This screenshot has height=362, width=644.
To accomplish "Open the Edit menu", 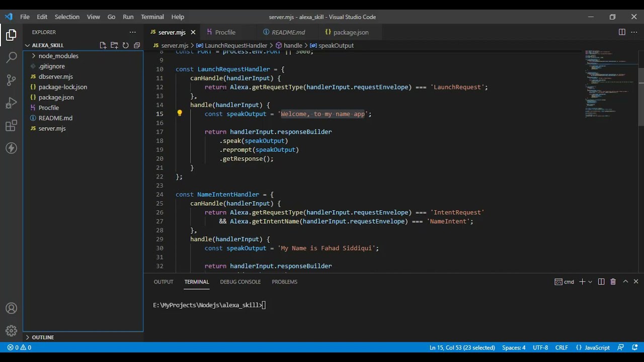I will [x=42, y=17].
